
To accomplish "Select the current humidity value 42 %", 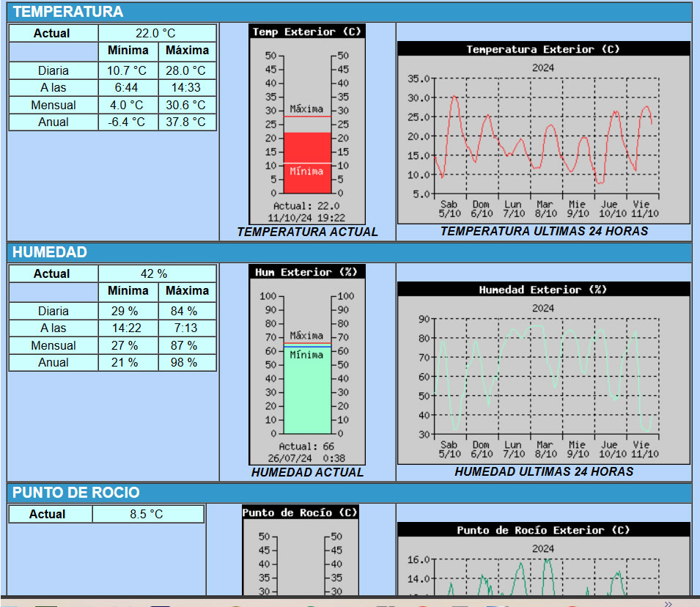I will [154, 273].
